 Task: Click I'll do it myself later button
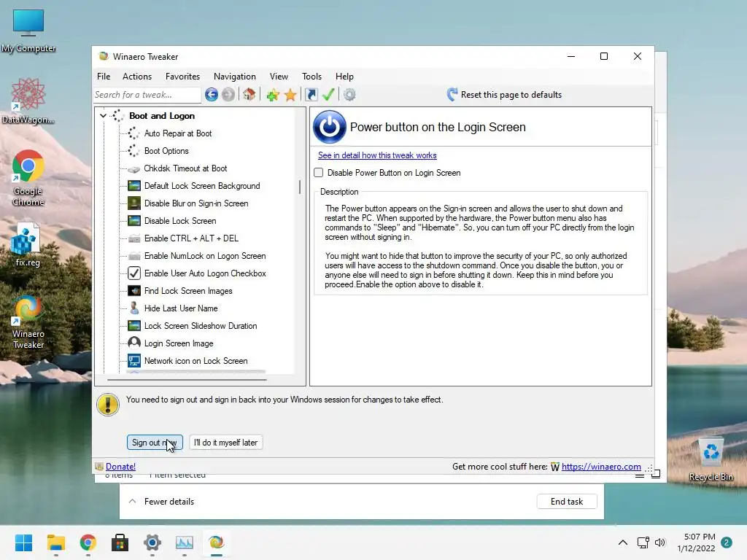pyautogui.click(x=226, y=443)
